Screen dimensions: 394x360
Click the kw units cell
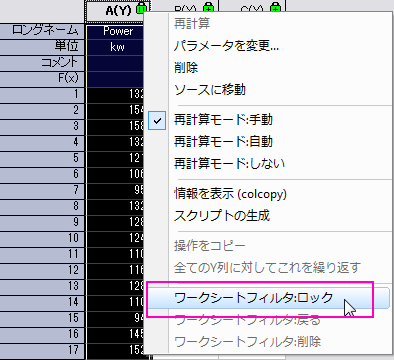pyautogui.click(x=115, y=46)
